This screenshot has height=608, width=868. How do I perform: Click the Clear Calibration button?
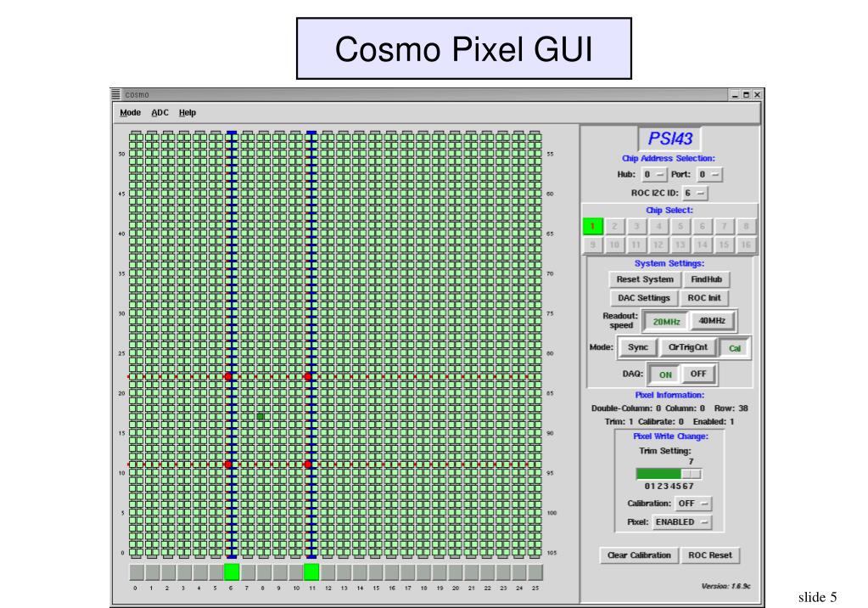(x=639, y=555)
